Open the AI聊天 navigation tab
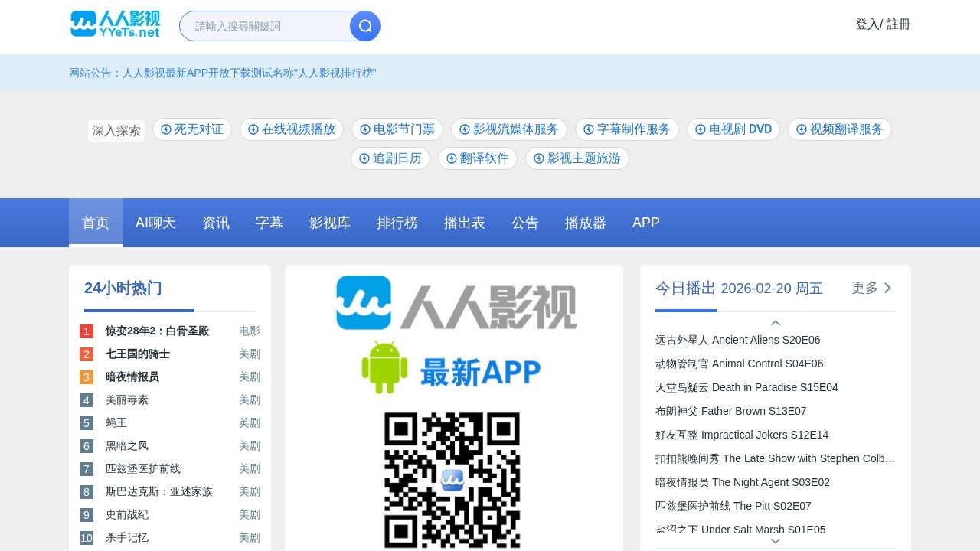 pyautogui.click(x=155, y=223)
